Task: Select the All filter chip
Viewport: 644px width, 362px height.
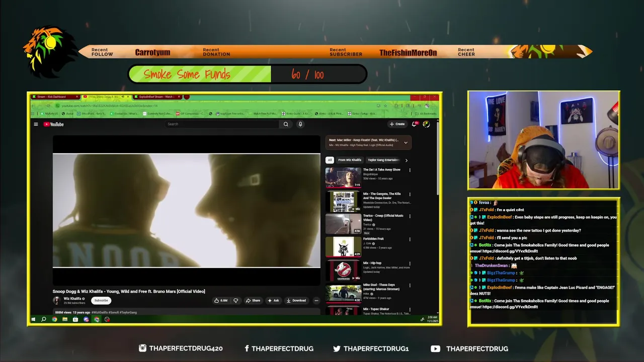Action: [x=330, y=160]
